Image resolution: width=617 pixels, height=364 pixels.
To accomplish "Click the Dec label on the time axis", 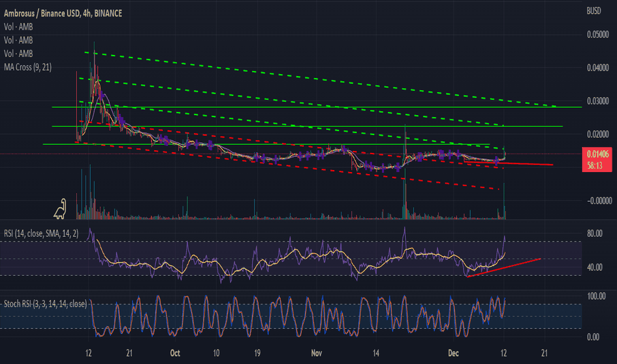I will coord(453,353).
